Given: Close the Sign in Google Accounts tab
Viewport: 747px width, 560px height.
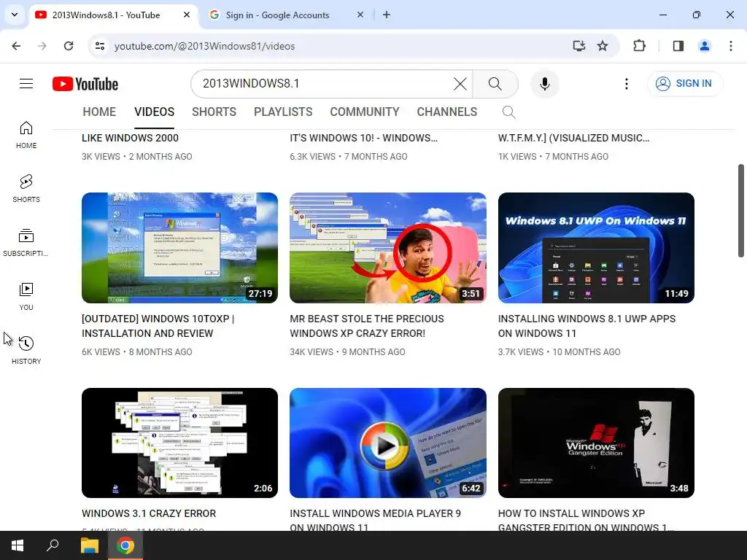Looking at the screenshot, I should pyautogui.click(x=360, y=15).
